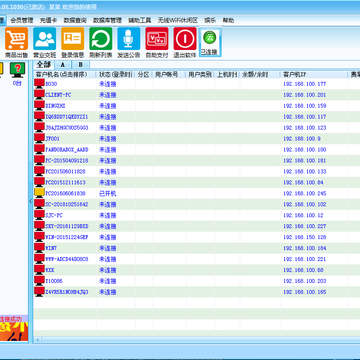This screenshot has height=360, width=360.
Task: Click the 状态 column header
Action: (x=115, y=74)
